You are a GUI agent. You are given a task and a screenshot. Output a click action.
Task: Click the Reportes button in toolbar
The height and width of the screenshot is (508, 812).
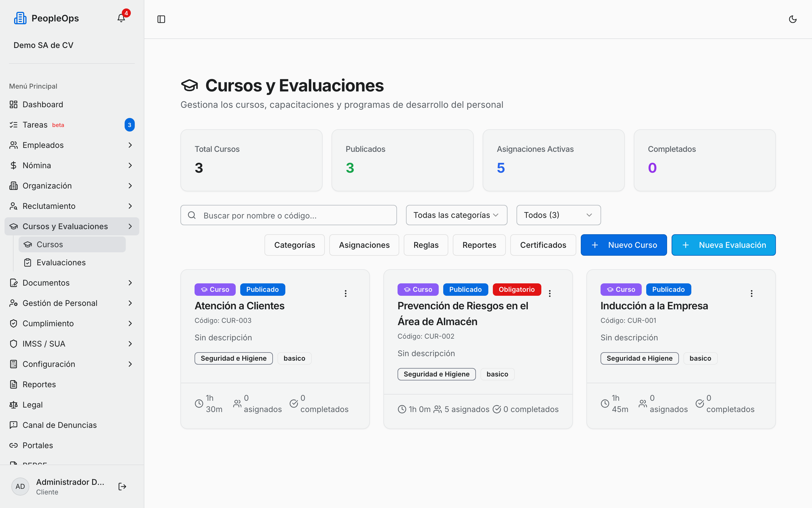pyautogui.click(x=479, y=245)
